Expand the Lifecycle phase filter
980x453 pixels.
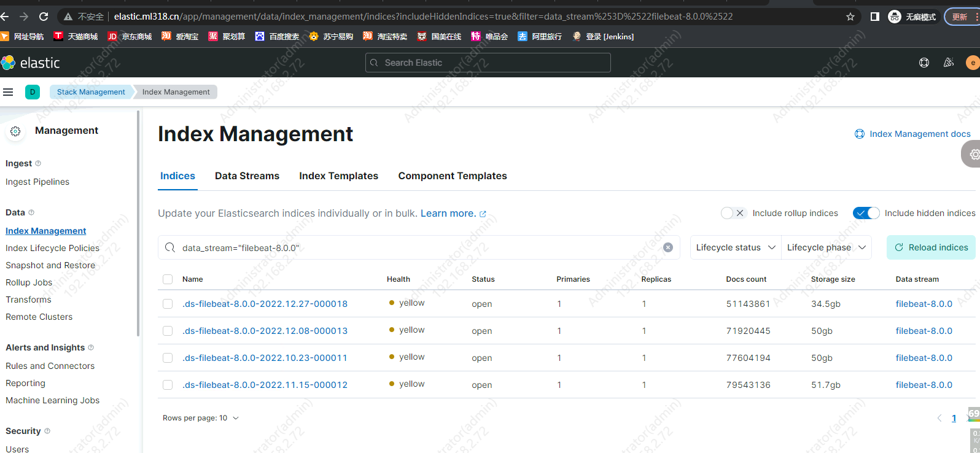pyautogui.click(x=826, y=247)
